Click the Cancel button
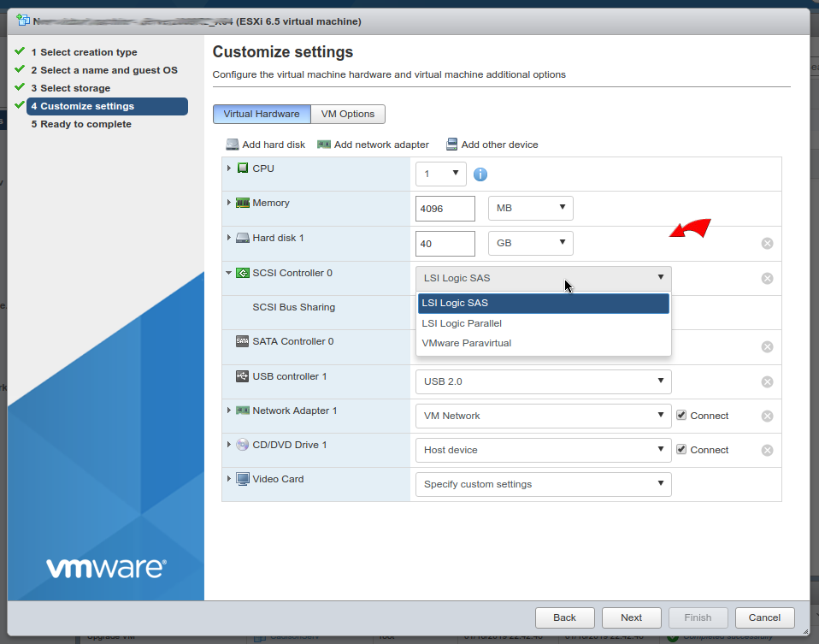 (764, 617)
